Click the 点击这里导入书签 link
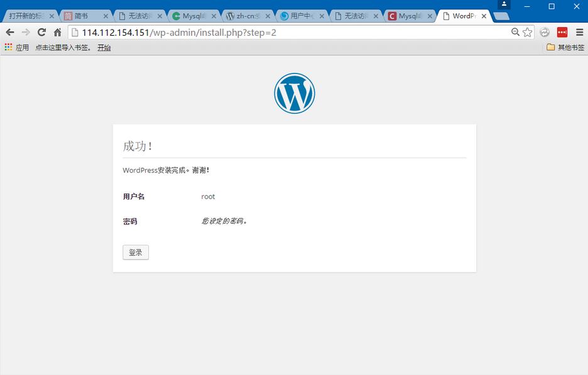The width and height of the screenshot is (588, 375). pos(63,47)
